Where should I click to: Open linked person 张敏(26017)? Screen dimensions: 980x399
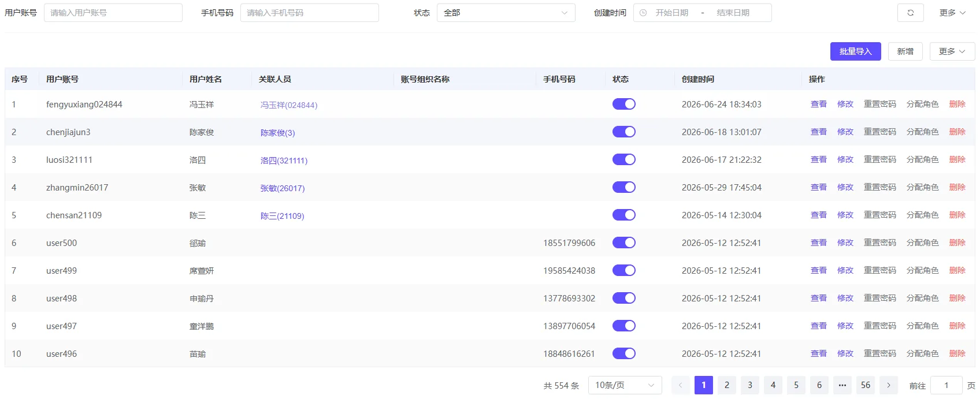point(283,188)
